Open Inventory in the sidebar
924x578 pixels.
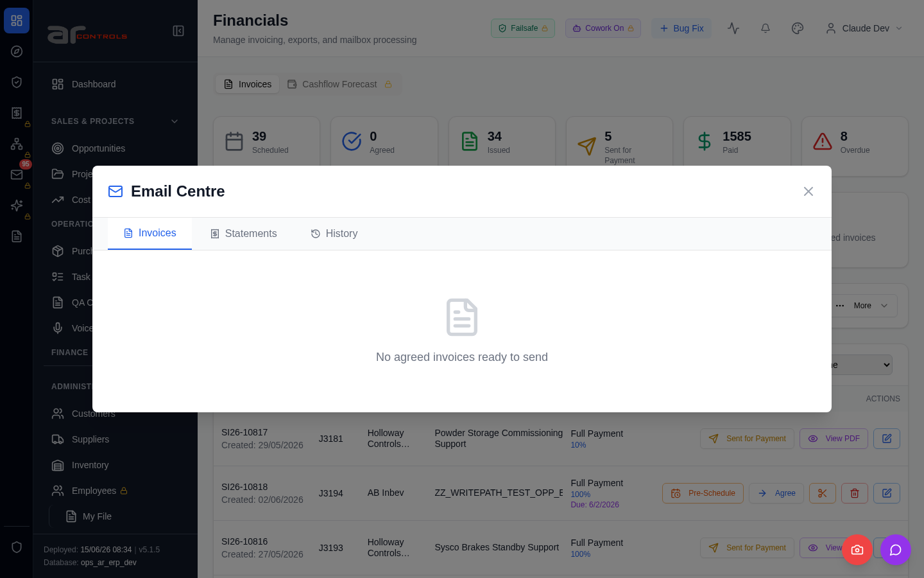click(x=115, y=465)
